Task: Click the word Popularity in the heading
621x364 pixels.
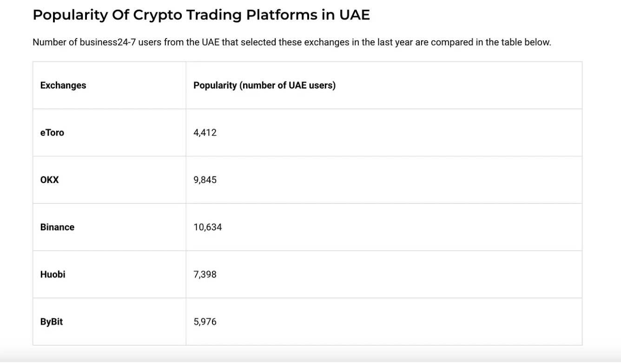Action: pos(71,15)
